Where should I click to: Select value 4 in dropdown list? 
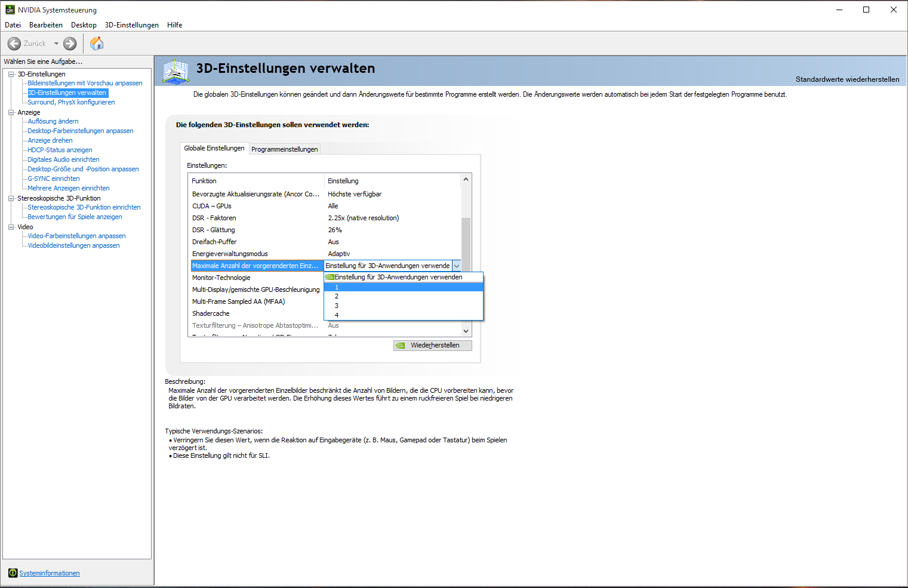coord(404,315)
